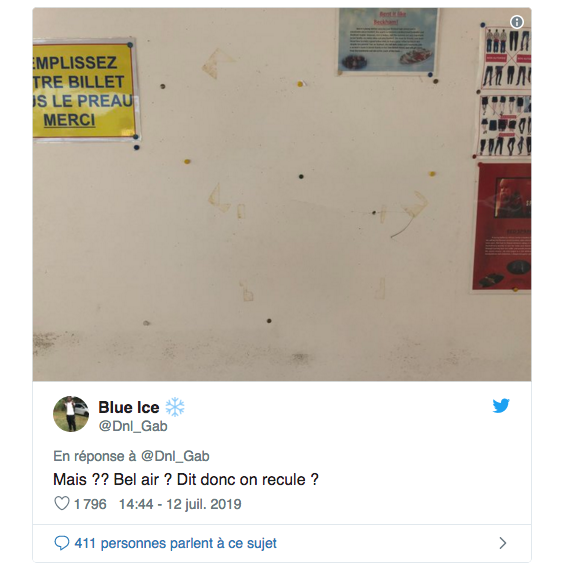Open the attached wall photo
This screenshot has height=576, width=567.
[282, 194]
